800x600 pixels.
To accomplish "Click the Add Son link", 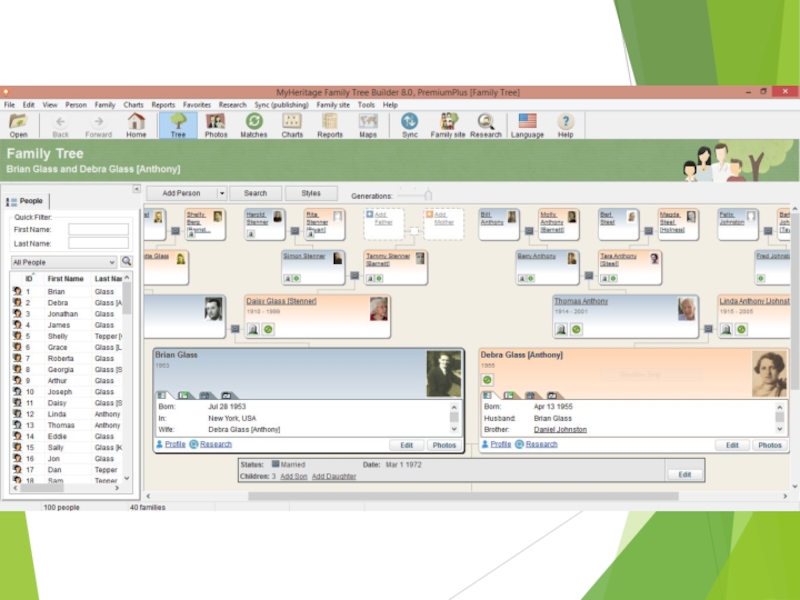I will [x=294, y=476].
